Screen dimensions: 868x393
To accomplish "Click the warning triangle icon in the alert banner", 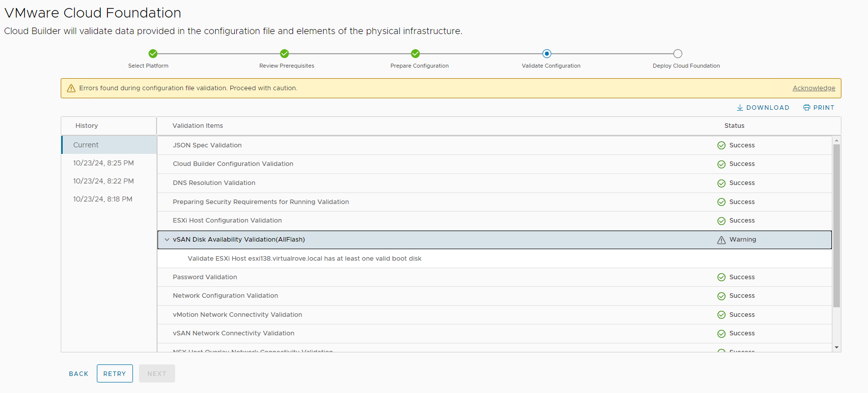I will (71, 88).
